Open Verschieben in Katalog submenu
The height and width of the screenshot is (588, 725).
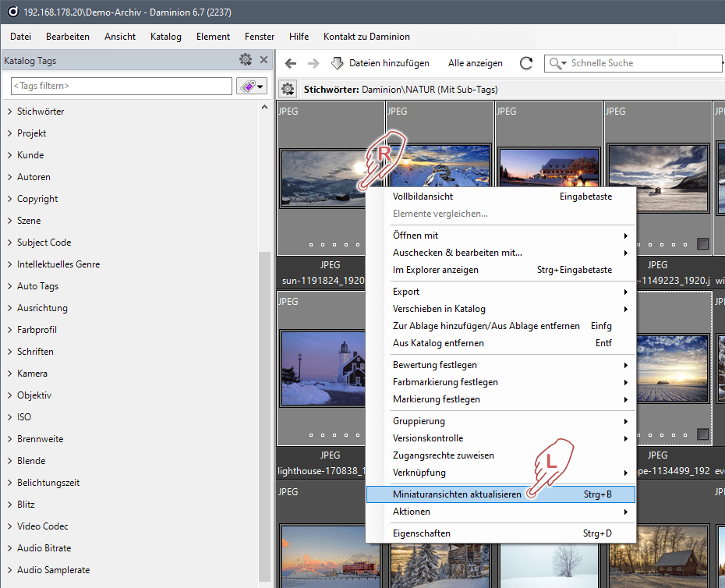(500, 309)
